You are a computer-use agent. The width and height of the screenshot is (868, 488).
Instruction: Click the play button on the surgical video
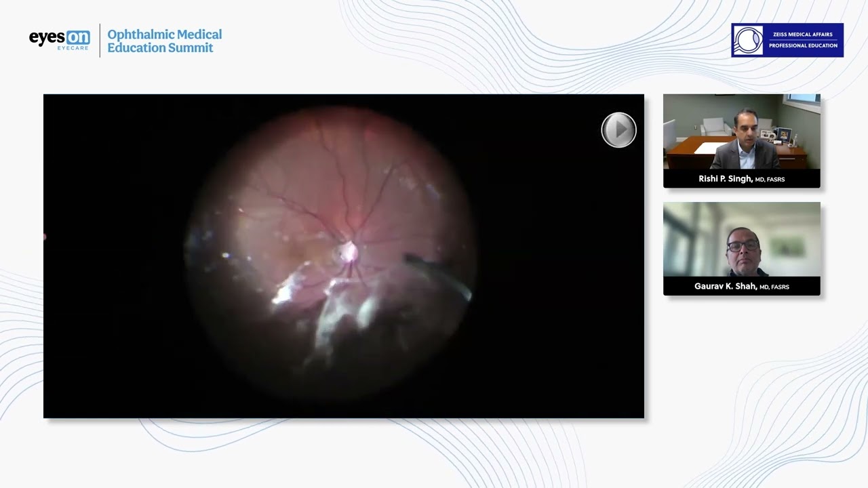point(618,130)
